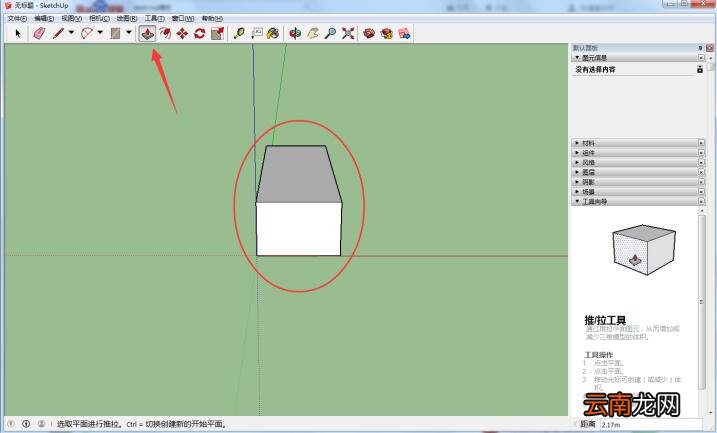Click the 没有选择内容 entity info text
Image resolution: width=717 pixels, height=433 pixels.
click(x=595, y=69)
